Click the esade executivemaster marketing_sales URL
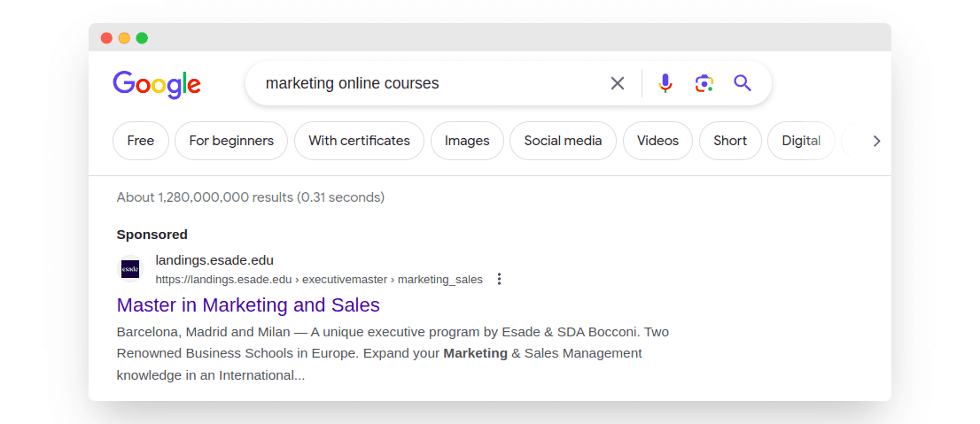Image resolution: width=980 pixels, height=424 pixels. click(x=319, y=280)
